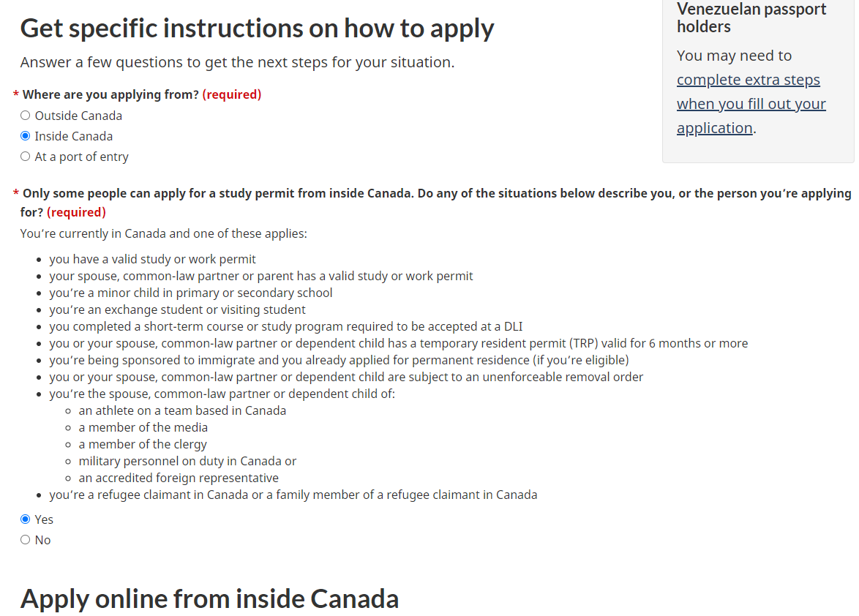Viewport: 859px width, 616px height.
Task: Select the "Yes" radio button
Action: pyautogui.click(x=26, y=519)
